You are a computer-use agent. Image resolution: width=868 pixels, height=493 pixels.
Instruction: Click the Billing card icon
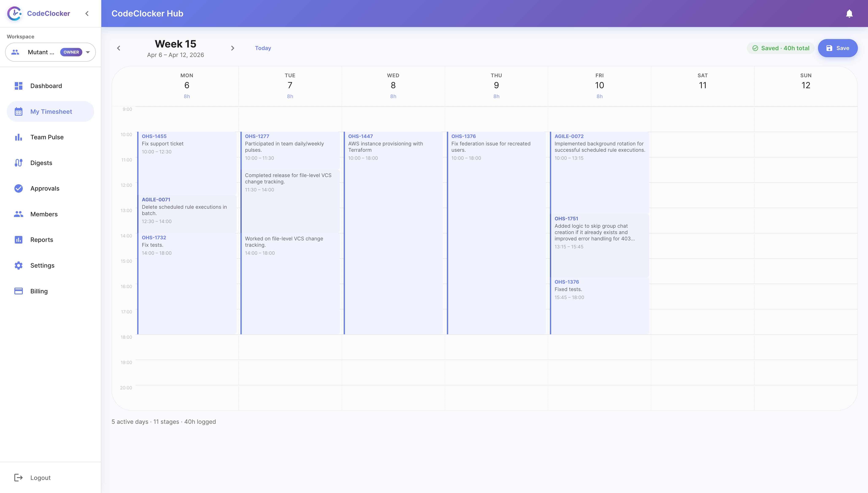click(x=19, y=291)
